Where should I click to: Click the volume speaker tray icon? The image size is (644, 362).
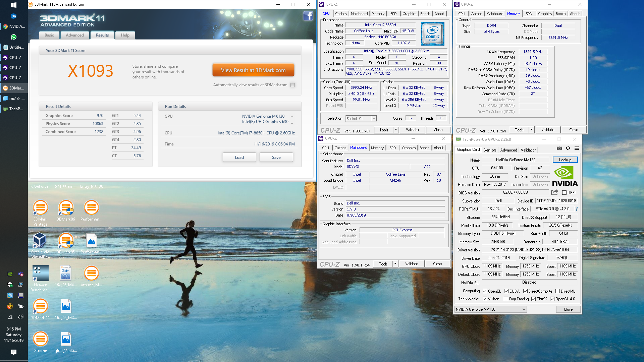tap(20, 317)
